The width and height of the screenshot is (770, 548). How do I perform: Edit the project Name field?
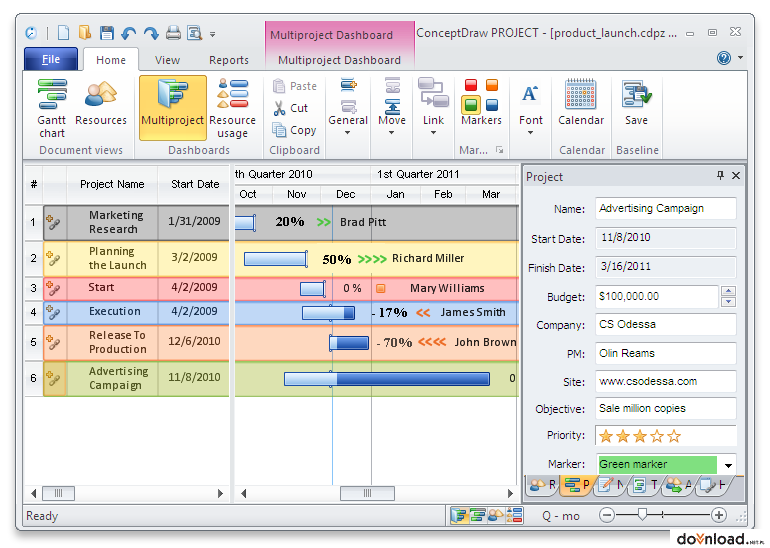[x=665, y=208]
